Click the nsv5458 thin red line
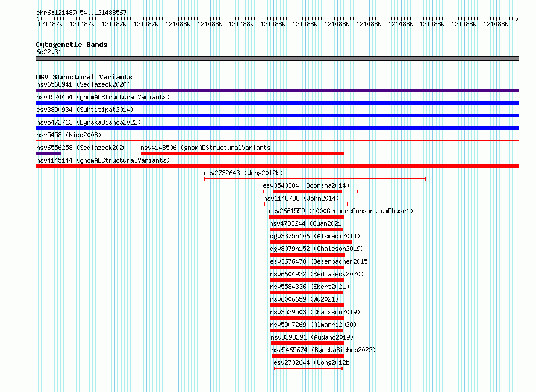 click(277, 140)
